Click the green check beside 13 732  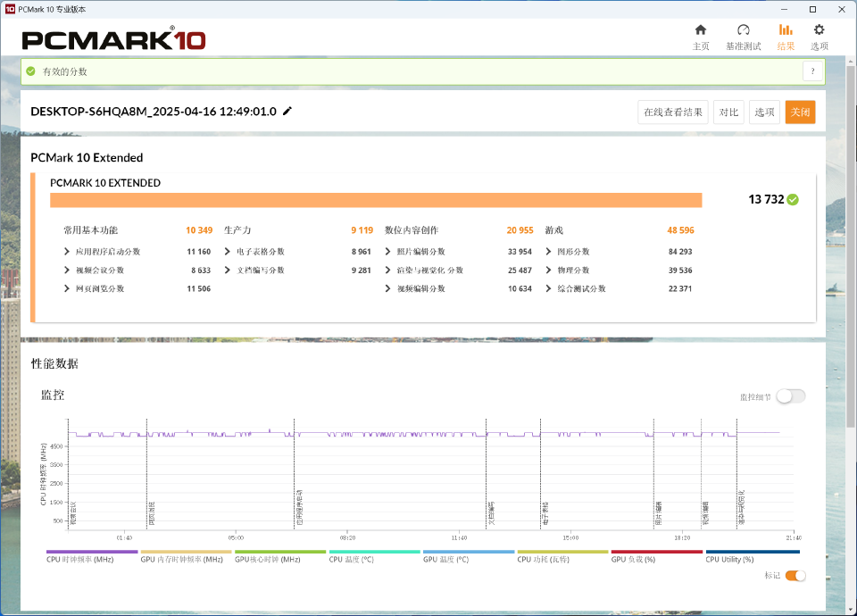pyautogui.click(x=793, y=200)
